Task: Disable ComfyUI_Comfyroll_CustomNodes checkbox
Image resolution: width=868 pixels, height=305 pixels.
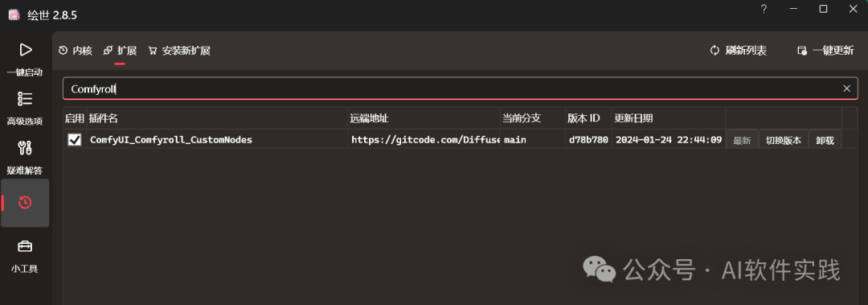Action: point(74,140)
